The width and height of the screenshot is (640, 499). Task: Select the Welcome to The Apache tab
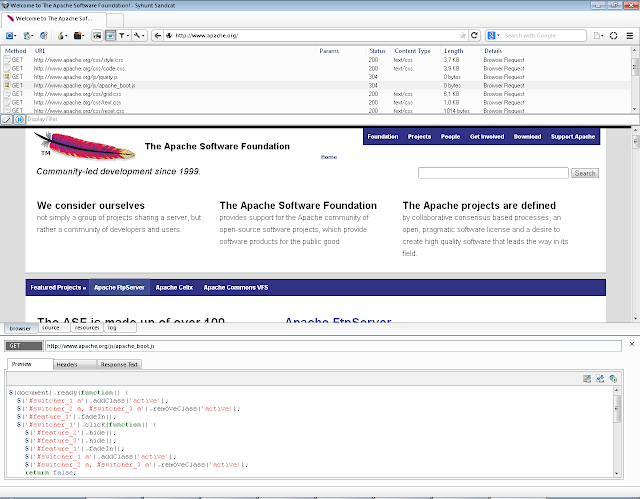pyautogui.click(x=54, y=19)
